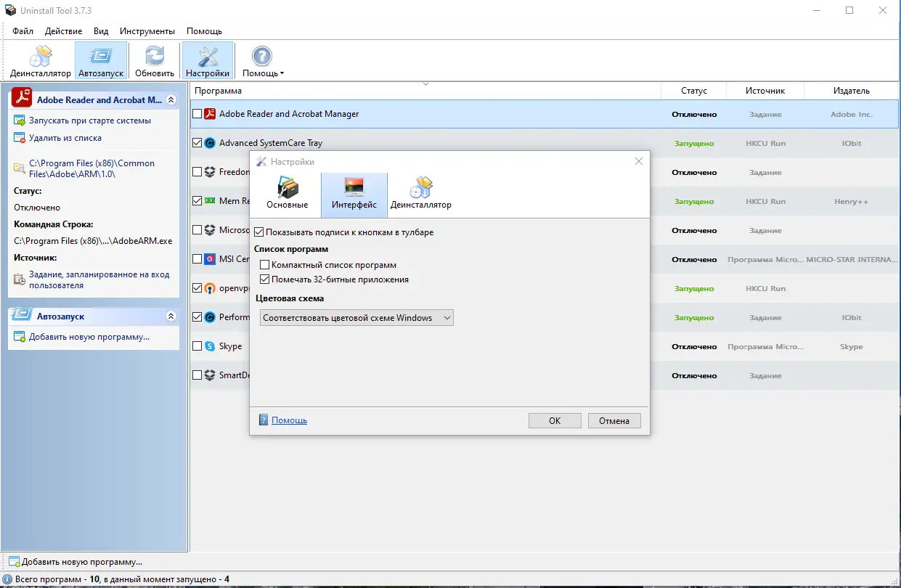Screen dimensions: 901x588
Task: Click the Обновить refresh icon
Action: pos(155,56)
